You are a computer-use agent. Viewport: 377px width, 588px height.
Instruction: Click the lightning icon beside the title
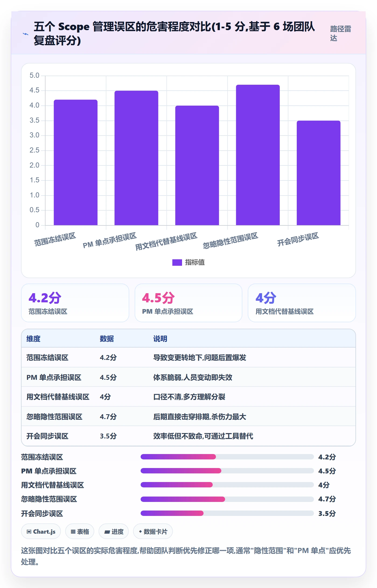[x=25, y=34]
